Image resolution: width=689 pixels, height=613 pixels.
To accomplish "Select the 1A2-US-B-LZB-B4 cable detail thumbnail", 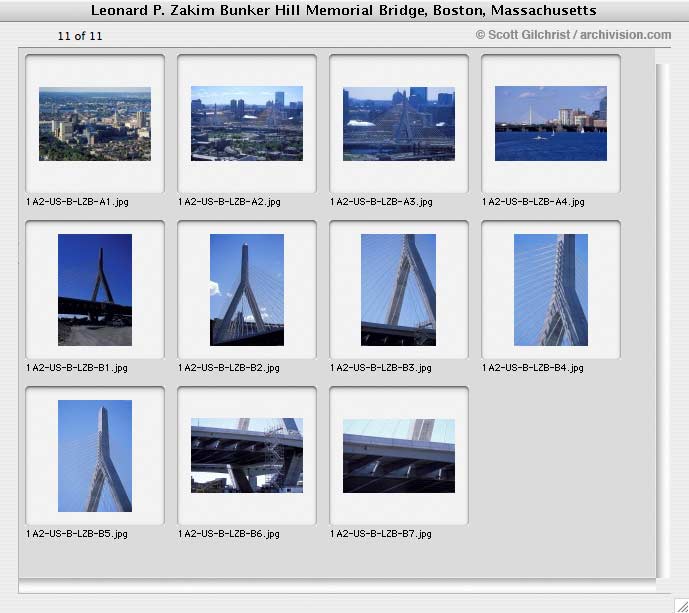I will 551,290.
